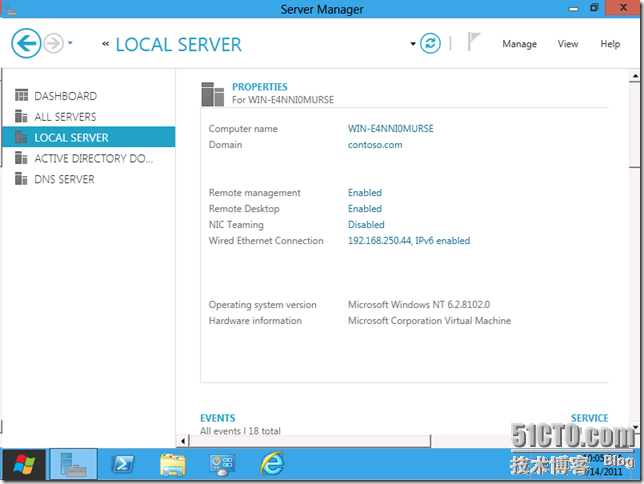Click Server Manager icon in the taskbar

click(74, 464)
